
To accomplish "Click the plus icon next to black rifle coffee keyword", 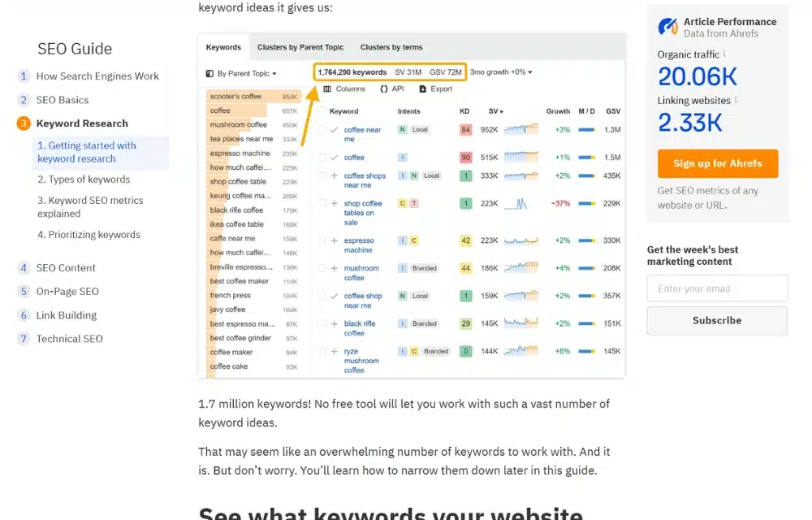I will pos(335,323).
